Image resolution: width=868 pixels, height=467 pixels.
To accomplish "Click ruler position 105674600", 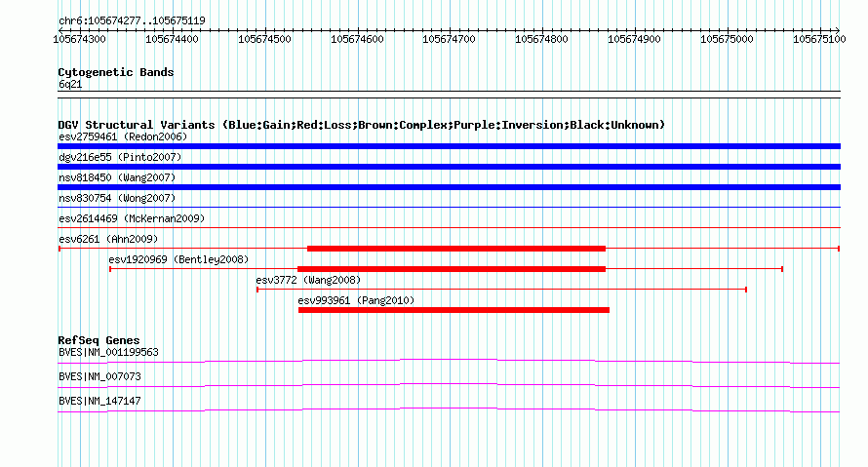I will tap(357, 39).
